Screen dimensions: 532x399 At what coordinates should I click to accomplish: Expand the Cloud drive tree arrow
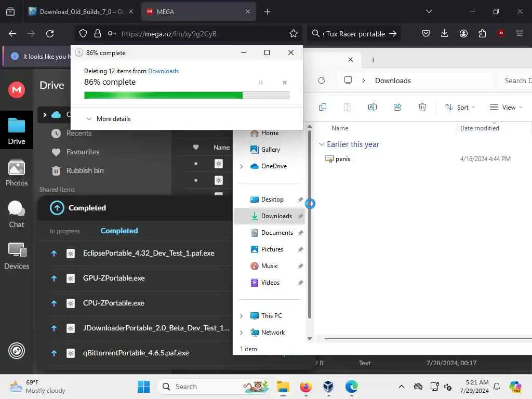[45, 115]
